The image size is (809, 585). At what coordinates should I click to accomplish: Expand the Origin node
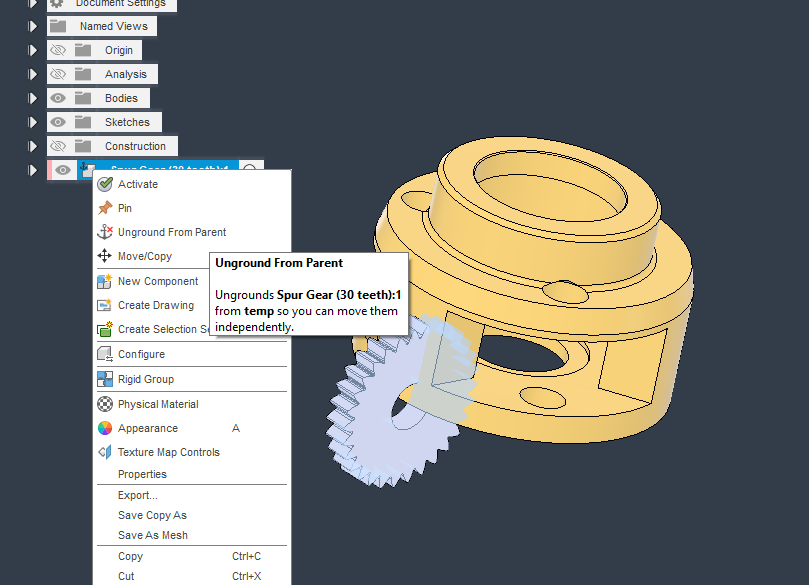click(33, 50)
